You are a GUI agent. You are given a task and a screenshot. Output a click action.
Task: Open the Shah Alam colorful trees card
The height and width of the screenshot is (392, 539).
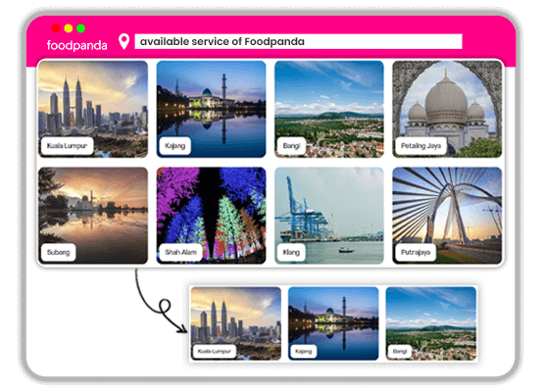point(211,216)
